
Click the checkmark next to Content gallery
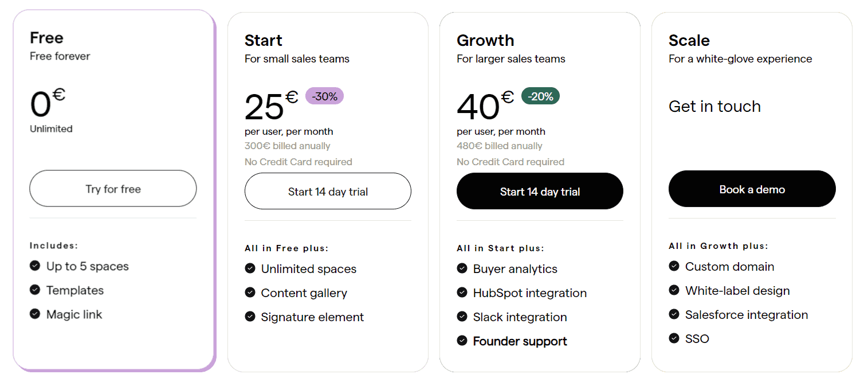[x=250, y=293]
